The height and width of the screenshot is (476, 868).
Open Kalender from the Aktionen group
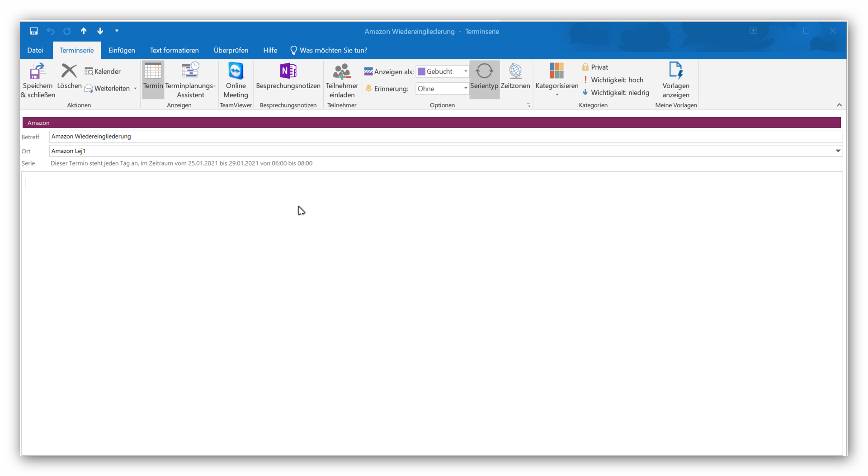tap(103, 71)
